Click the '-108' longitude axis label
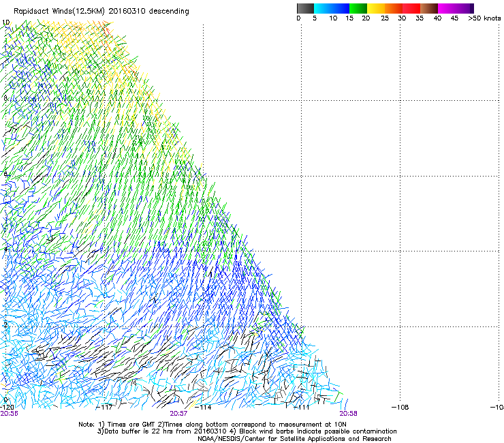Screen dimensions: 504x443 (400, 408)
